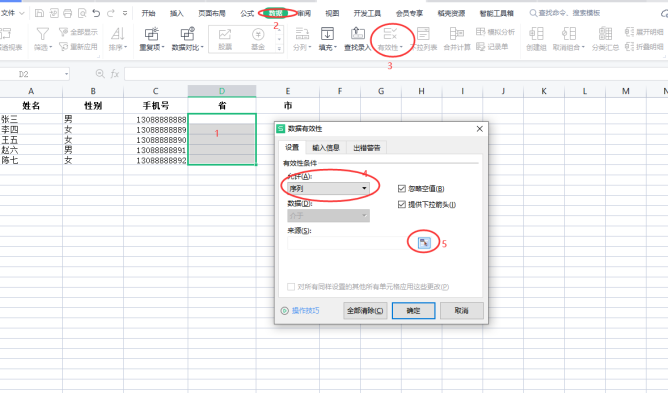Click the 重复项 duplicates icon
Viewport: 668px width, 393px height.
[152, 34]
